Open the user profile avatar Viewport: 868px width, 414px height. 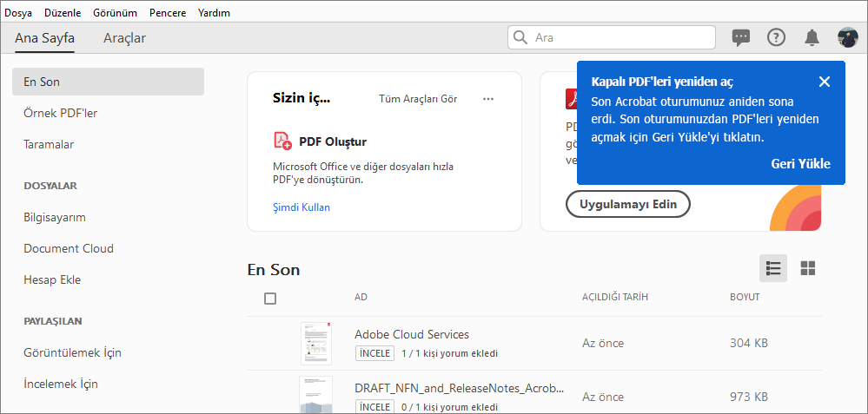click(847, 37)
